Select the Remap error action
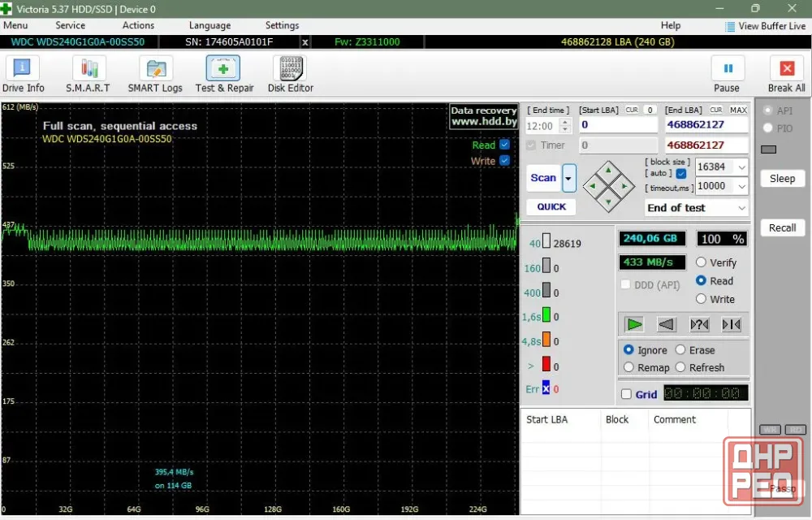The image size is (812, 520). pos(628,367)
